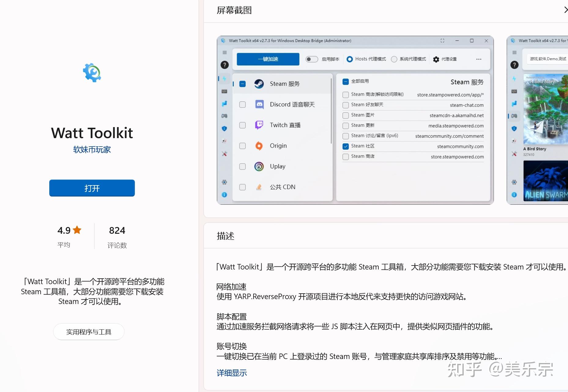Open the hamburger menu in first screenshot
The image size is (568, 392).
click(x=225, y=53)
